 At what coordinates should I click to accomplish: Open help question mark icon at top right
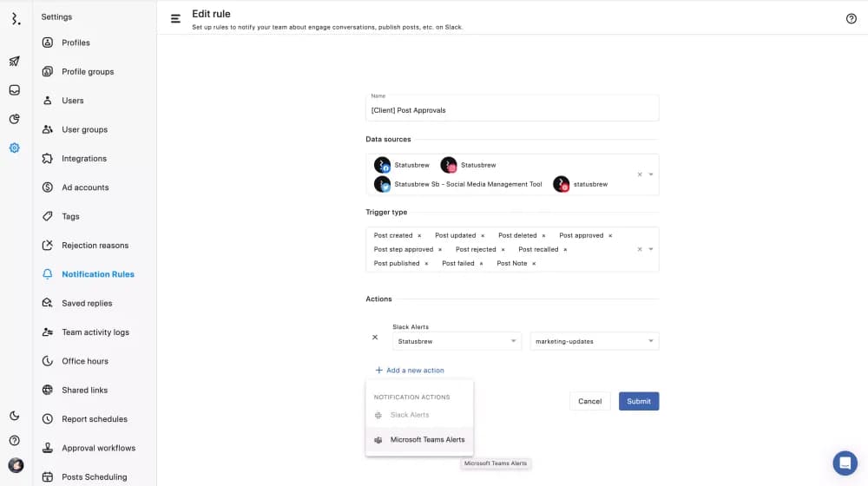[851, 18]
